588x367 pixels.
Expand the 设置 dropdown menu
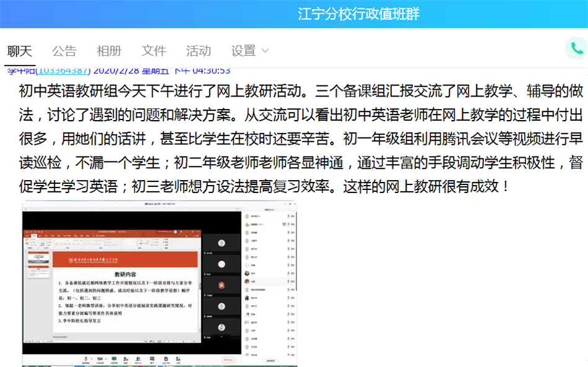click(250, 51)
